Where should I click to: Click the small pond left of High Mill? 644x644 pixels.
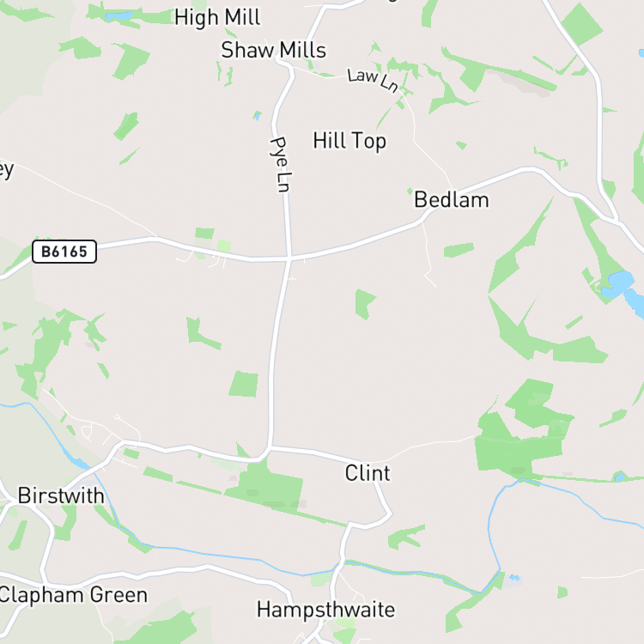[x=118, y=16]
